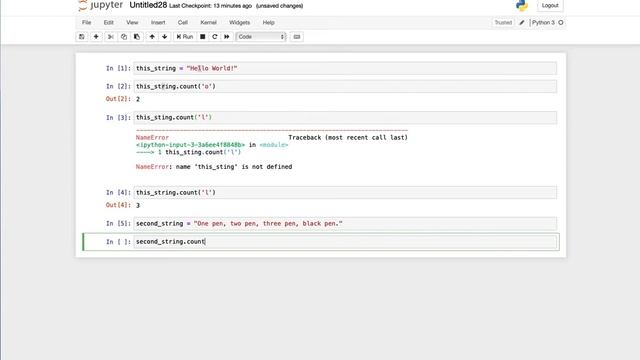Click the In [3] prompt label
640x360 pixels.
pos(118,118)
